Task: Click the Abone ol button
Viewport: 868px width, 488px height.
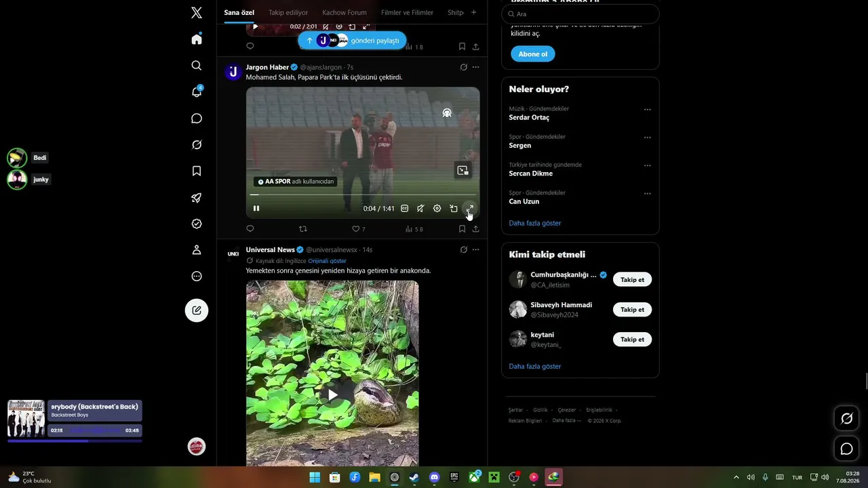Action: tap(533, 54)
